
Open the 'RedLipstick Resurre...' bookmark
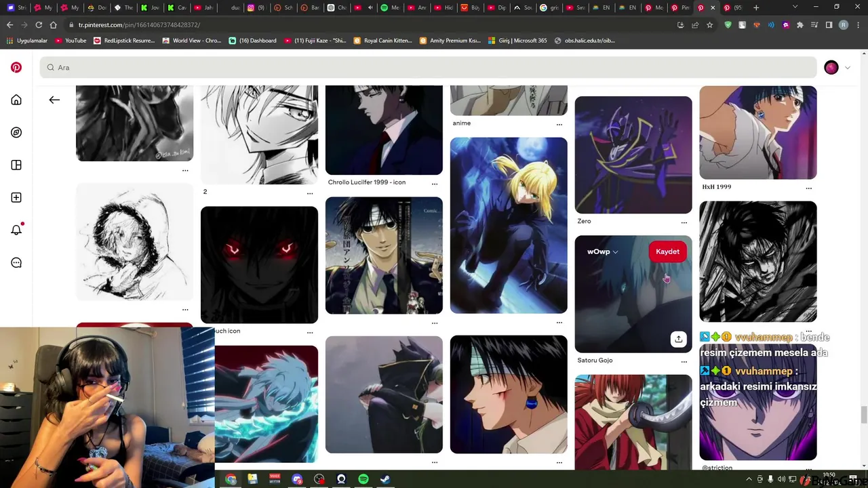(124, 41)
